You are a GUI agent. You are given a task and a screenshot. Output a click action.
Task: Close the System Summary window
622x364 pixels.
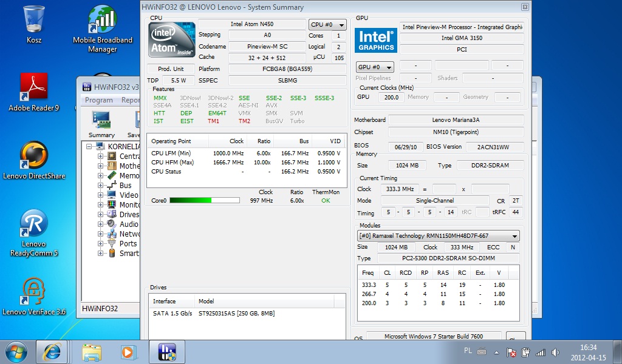(525, 7)
